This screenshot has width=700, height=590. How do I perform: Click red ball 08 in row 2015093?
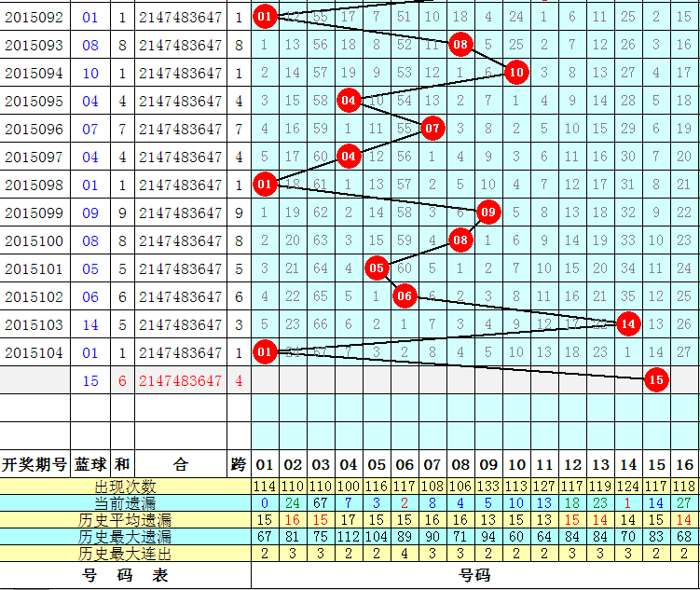(460, 44)
